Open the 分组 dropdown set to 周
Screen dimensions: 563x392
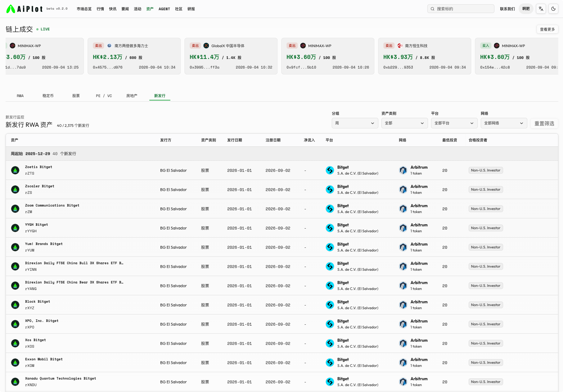point(355,123)
